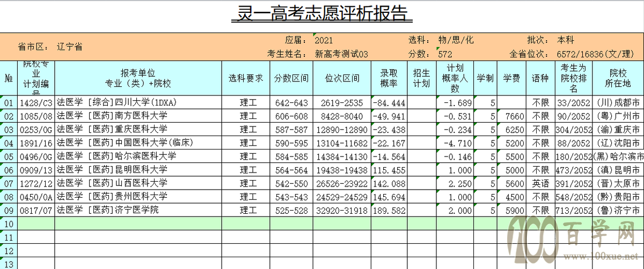
Task: Select tuition cell 5900
Action: point(511,210)
